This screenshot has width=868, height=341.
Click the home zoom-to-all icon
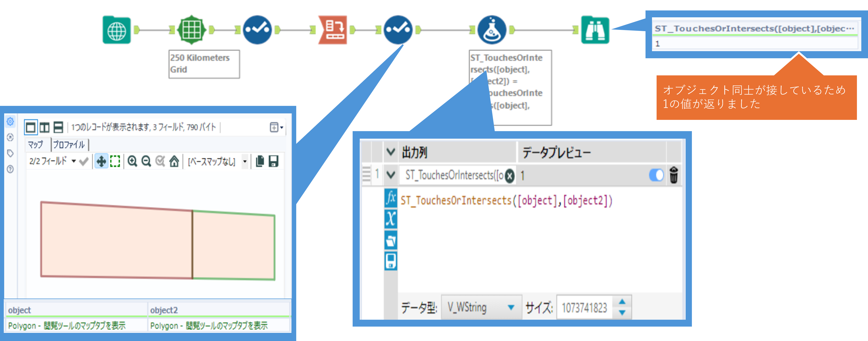(174, 161)
